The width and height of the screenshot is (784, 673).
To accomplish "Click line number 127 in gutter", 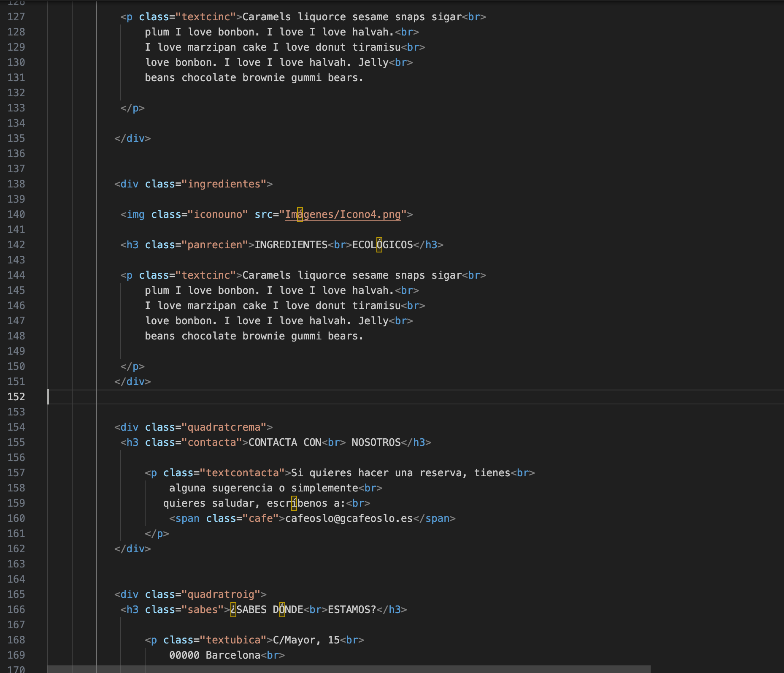I will (16, 17).
